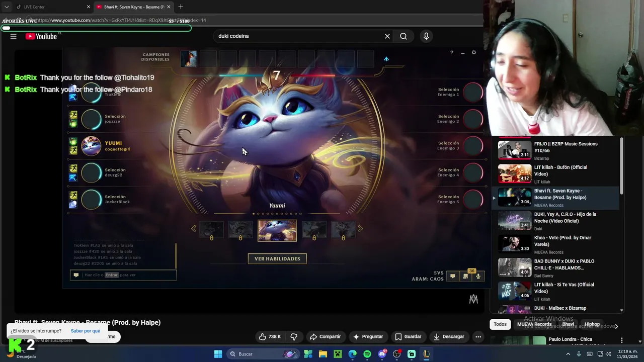Play LIT killah - Bufón from playlist
644x362 pixels.
(555, 173)
